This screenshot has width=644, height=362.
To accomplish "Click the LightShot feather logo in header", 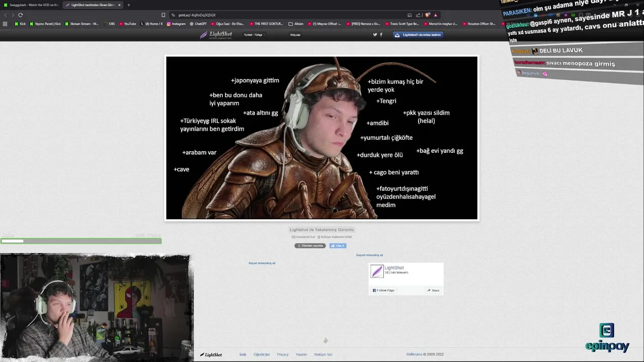I will (216, 35).
